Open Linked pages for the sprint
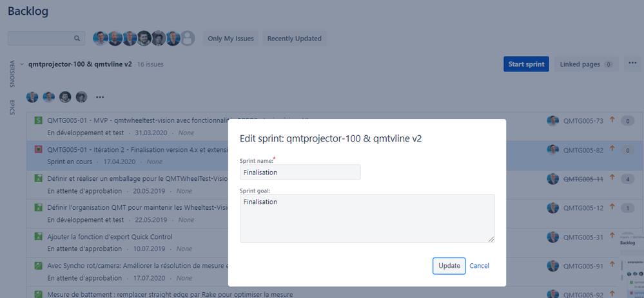644x298 pixels. pos(586,64)
